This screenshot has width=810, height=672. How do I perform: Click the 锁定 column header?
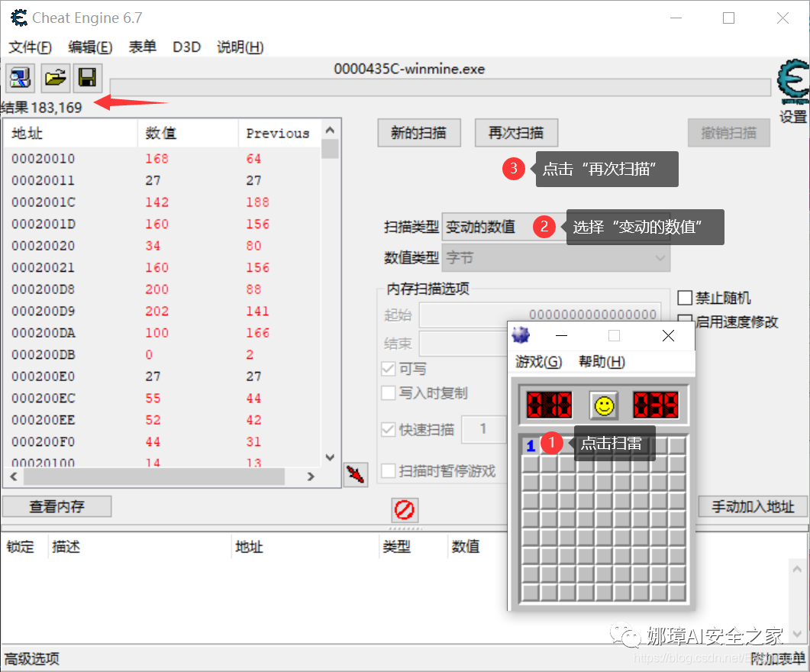coord(21,547)
